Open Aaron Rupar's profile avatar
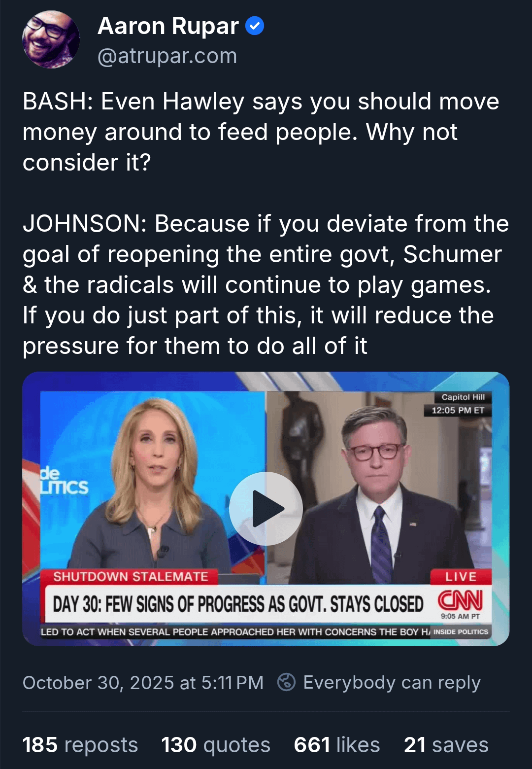This screenshot has height=769, width=532. coord(51,39)
